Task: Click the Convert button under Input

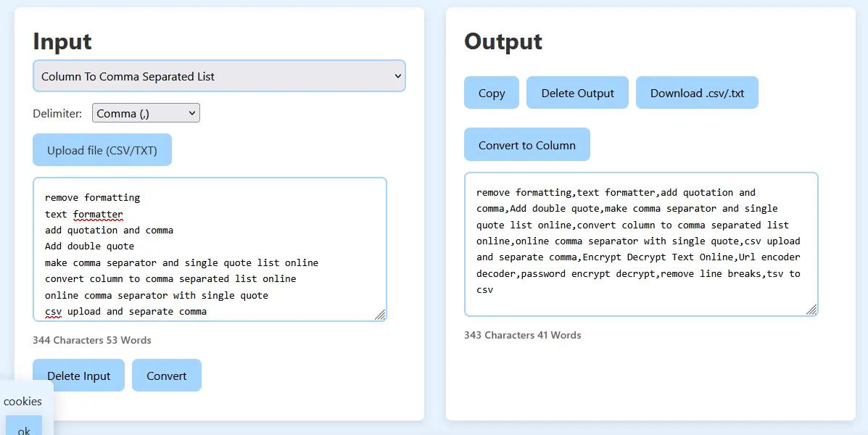Action: (x=167, y=376)
